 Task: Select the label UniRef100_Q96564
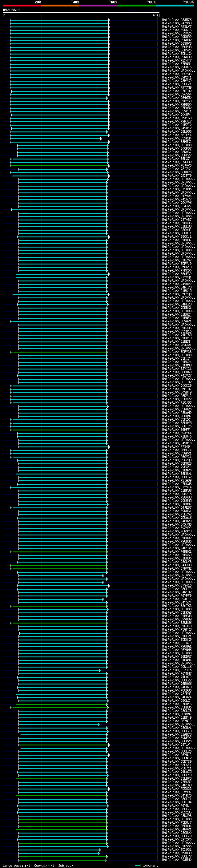click(177, 94)
